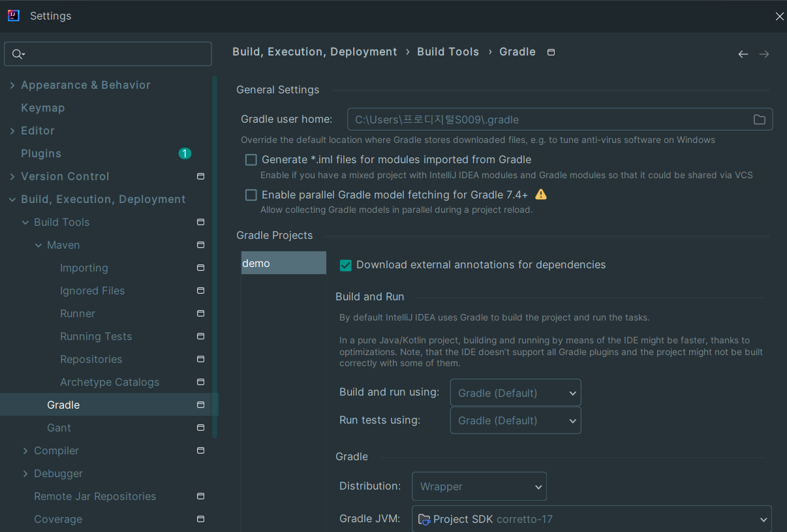The image size is (787, 532).
Task: Open the Gradle JVM dropdown
Action: click(592, 519)
